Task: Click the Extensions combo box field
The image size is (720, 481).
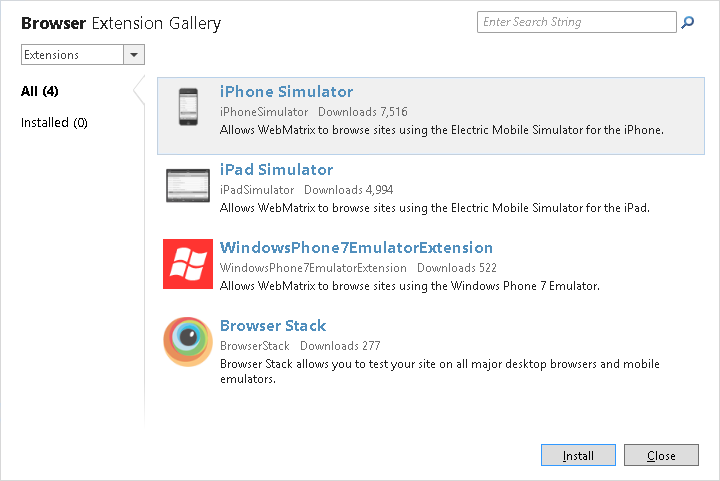Action: [x=72, y=55]
